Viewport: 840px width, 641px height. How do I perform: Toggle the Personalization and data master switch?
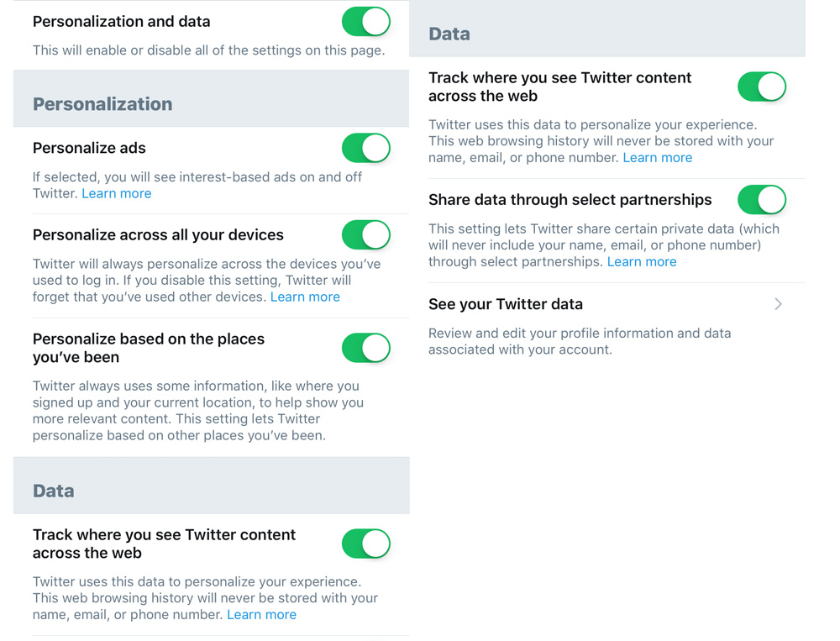[x=366, y=22]
